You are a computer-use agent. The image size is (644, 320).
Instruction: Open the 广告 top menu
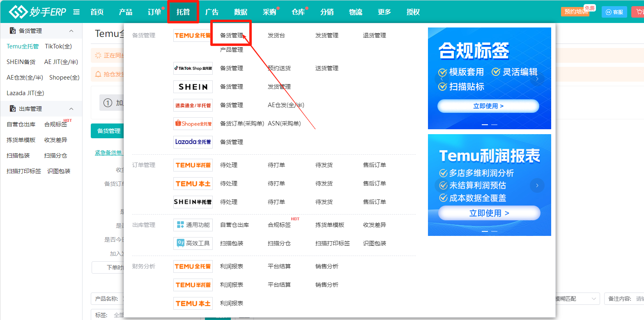pyautogui.click(x=212, y=12)
